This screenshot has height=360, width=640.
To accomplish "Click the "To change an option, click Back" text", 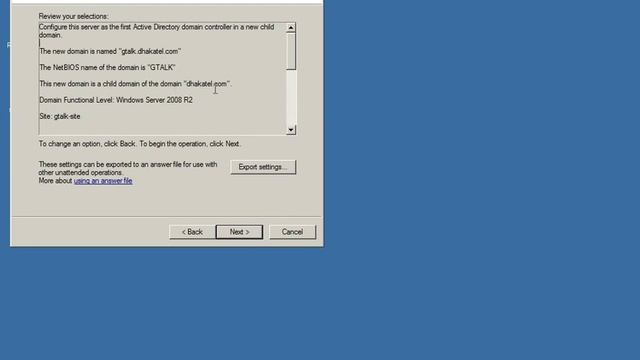I will (x=140, y=144).
